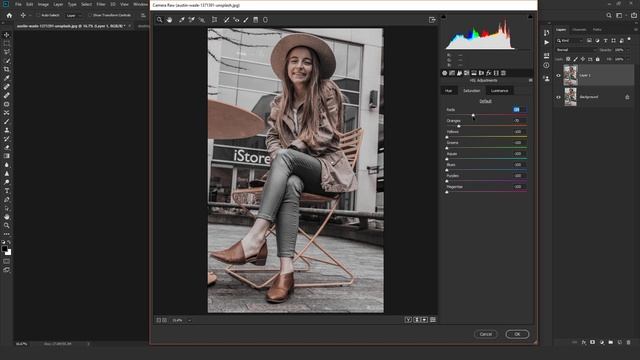Screen dimensions: 640x360
Task: Open the Layer auto-select dropdown in options bar
Action: tap(73, 15)
